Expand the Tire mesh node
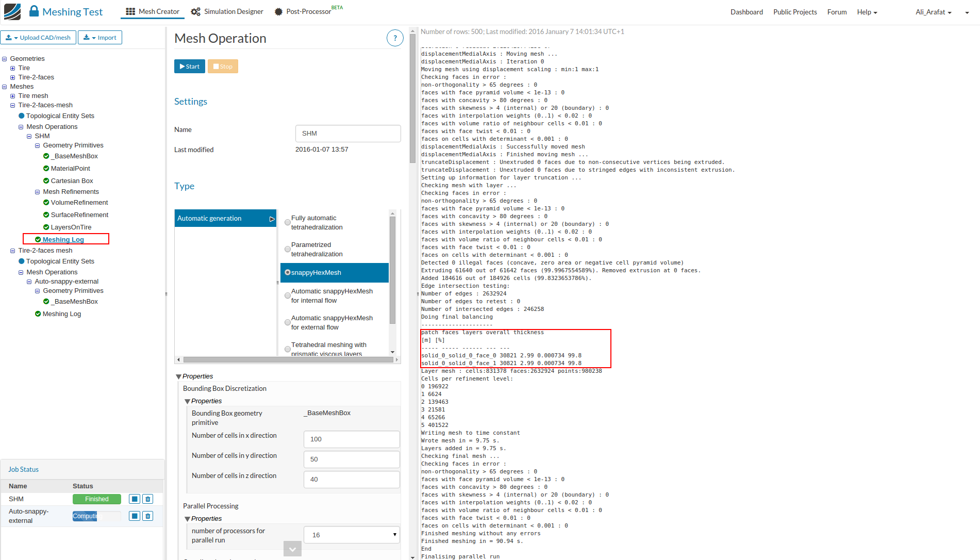The width and height of the screenshot is (980, 560). point(13,96)
